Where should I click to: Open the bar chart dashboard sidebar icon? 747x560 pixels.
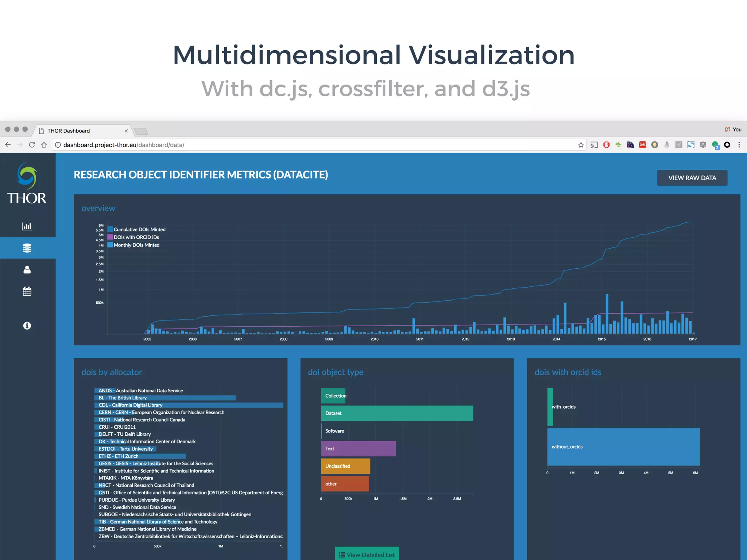[x=27, y=226]
